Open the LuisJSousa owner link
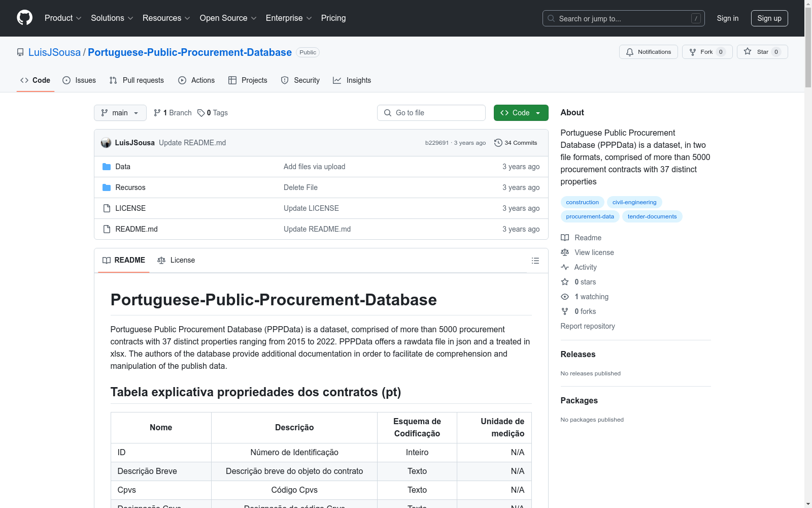This screenshot has width=812, height=508. click(54, 52)
